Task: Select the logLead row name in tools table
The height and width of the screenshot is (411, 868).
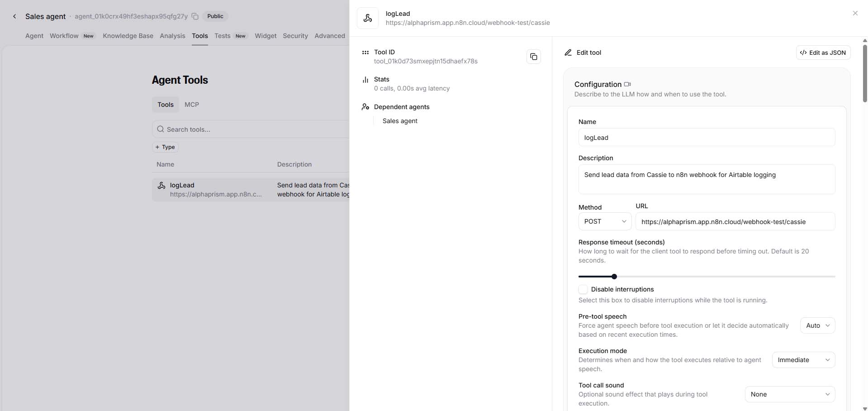Action: click(x=182, y=185)
